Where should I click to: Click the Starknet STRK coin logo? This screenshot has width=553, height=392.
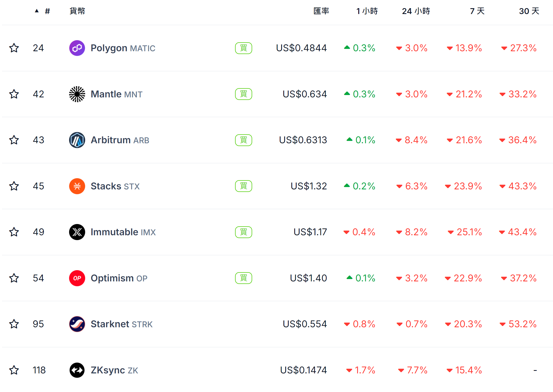click(77, 324)
